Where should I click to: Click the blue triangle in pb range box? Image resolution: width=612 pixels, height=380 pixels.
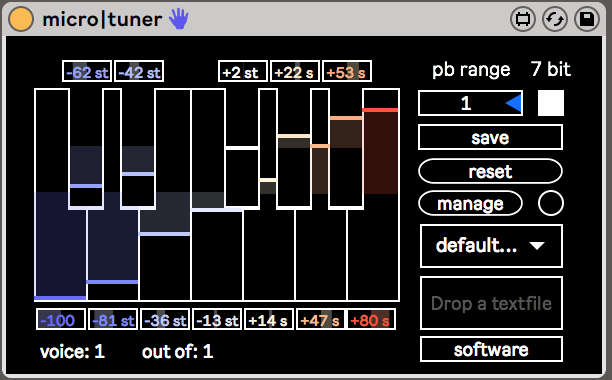coord(514,103)
